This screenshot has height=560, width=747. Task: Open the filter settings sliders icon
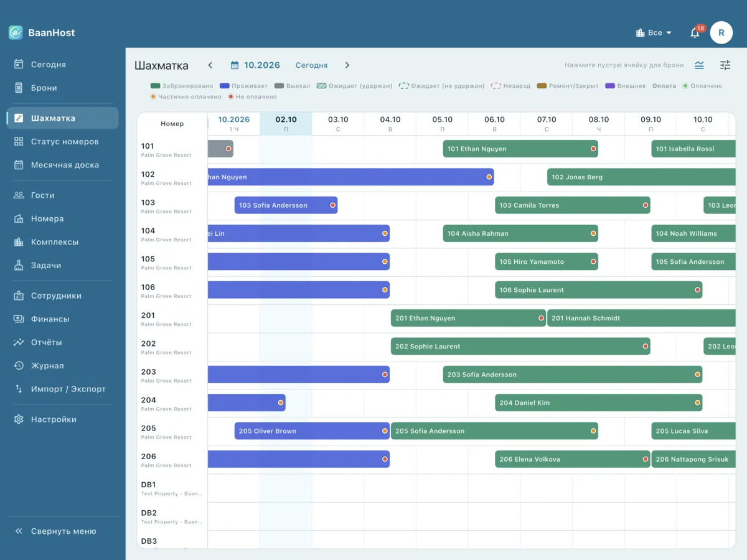[725, 65]
